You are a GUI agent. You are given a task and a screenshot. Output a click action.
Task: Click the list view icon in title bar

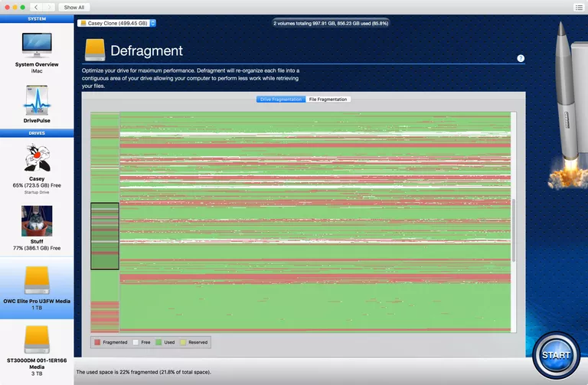click(x=578, y=7)
